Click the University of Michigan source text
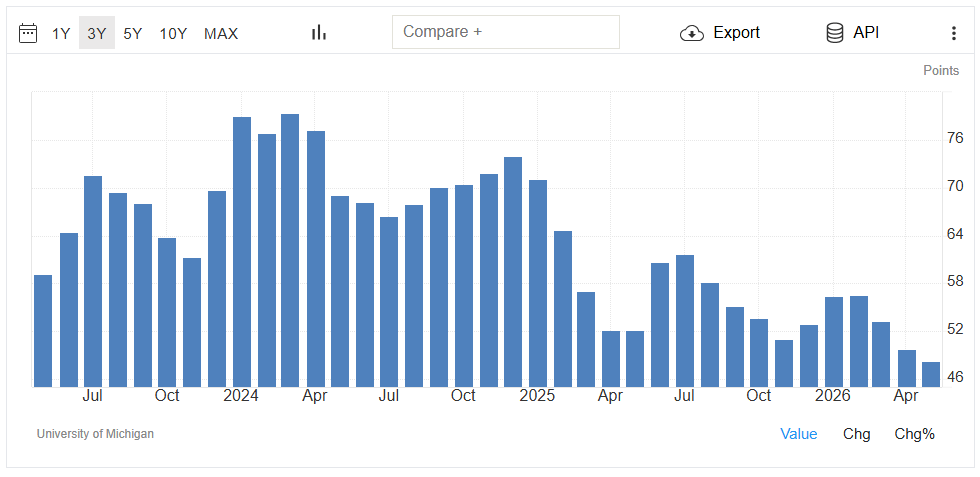 click(x=95, y=434)
